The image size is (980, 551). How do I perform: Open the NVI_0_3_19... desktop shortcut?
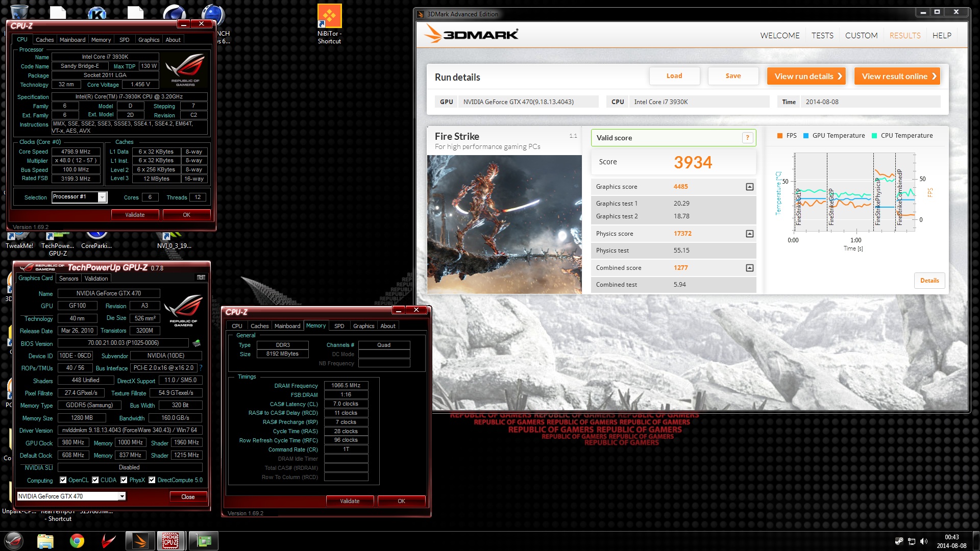point(174,241)
